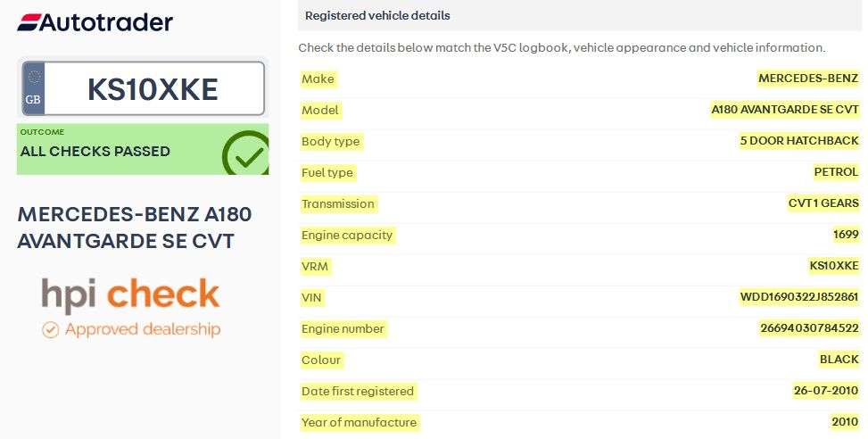Click the Registered vehicle details header
868x439 pixels.
[377, 15]
